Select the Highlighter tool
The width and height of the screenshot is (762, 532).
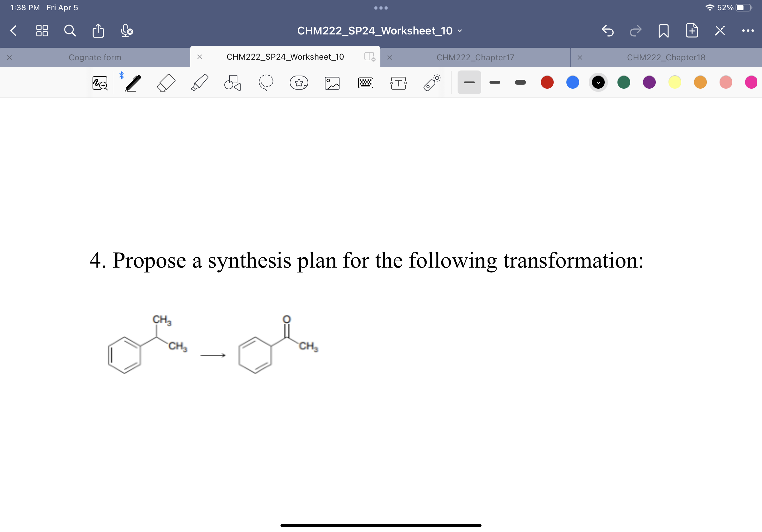(199, 82)
